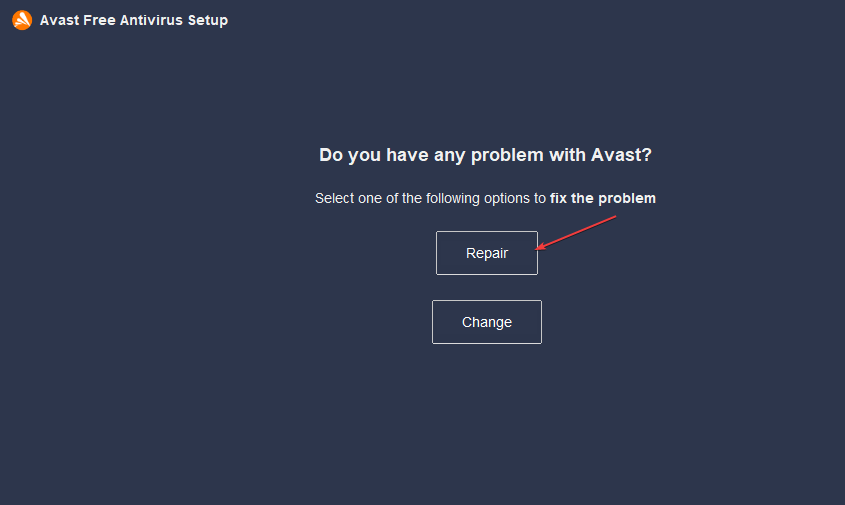Choose Repair to fix Avast problems
845x505 pixels.
click(487, 253)
